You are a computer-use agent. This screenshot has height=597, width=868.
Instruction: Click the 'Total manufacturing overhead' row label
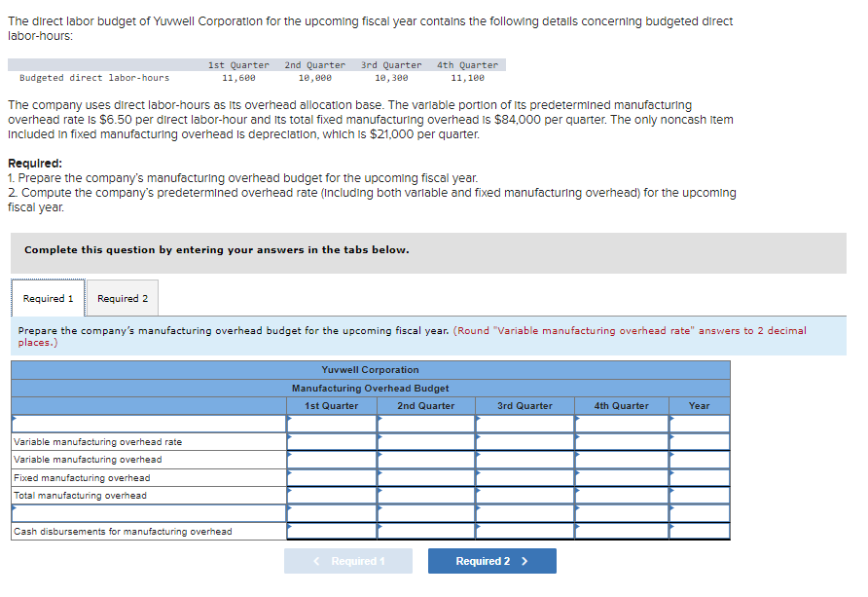click(80, 496)
